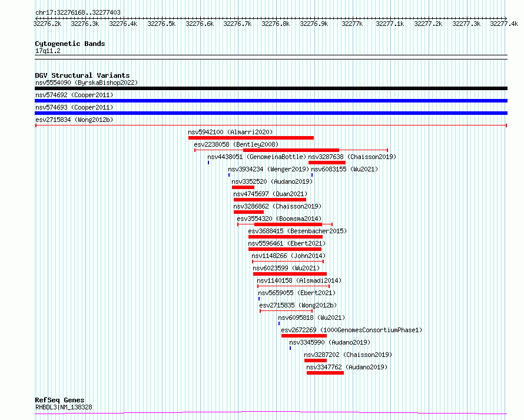Select nsv5659055 (Ebert2021) label

tap(297, 293)
